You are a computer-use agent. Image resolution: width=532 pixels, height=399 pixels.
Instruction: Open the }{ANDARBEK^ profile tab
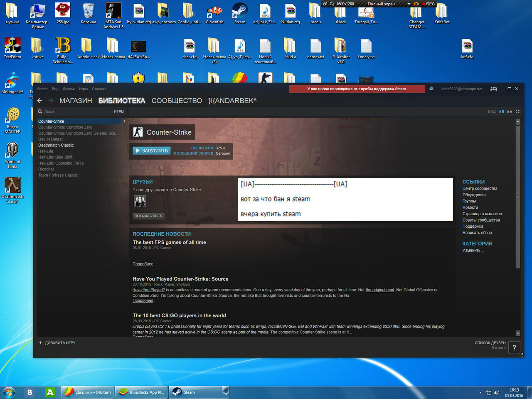click(232, 101)
